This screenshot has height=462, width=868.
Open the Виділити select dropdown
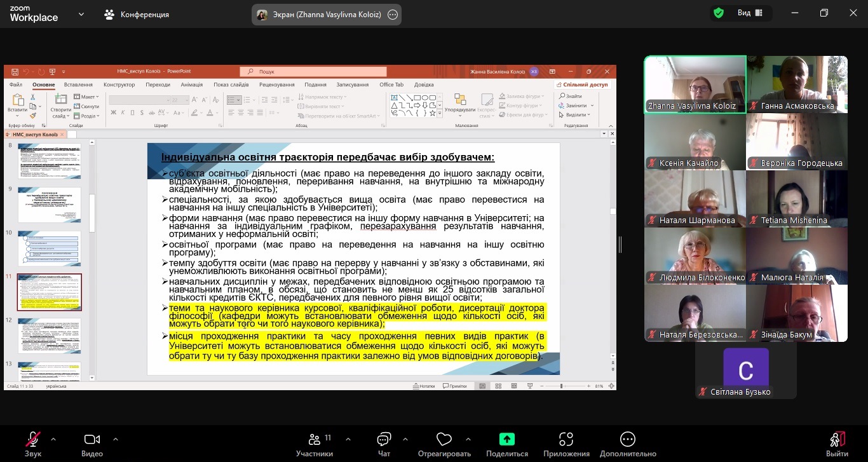(x=575, y=115)
